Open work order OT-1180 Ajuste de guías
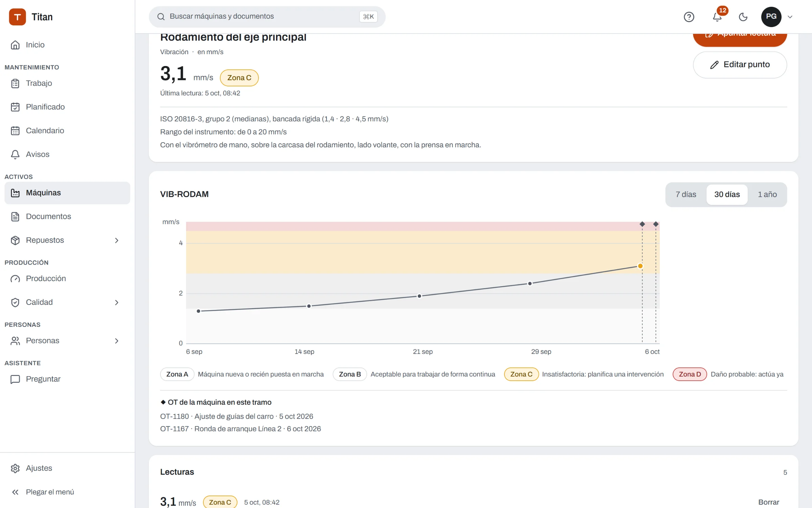 [236, 417]
